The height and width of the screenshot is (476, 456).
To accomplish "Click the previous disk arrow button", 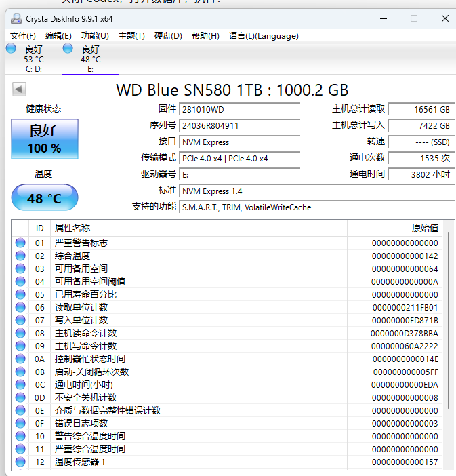I will 19,90.
